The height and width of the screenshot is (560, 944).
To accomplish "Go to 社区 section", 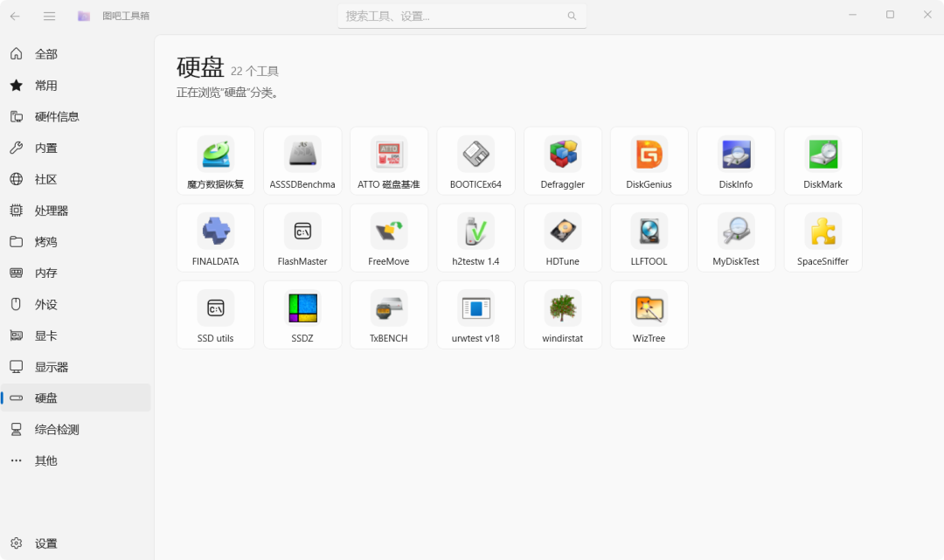I will click(76, 179).
